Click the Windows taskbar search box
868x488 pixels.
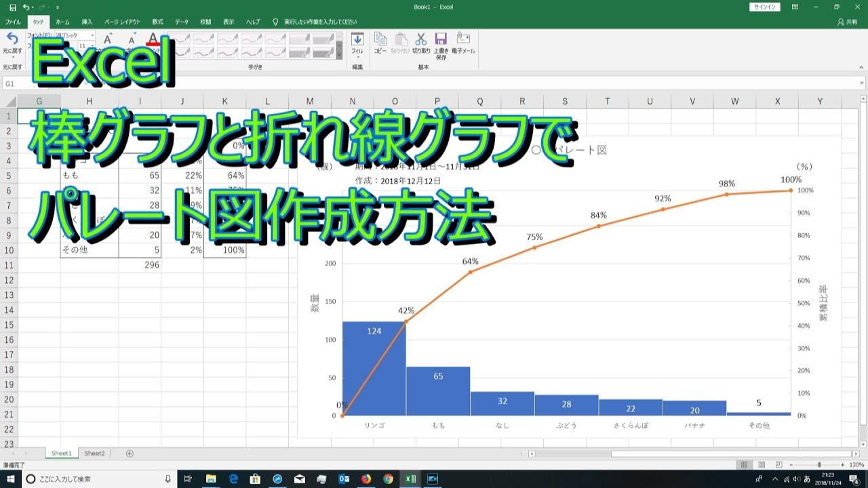click(100, 479)
